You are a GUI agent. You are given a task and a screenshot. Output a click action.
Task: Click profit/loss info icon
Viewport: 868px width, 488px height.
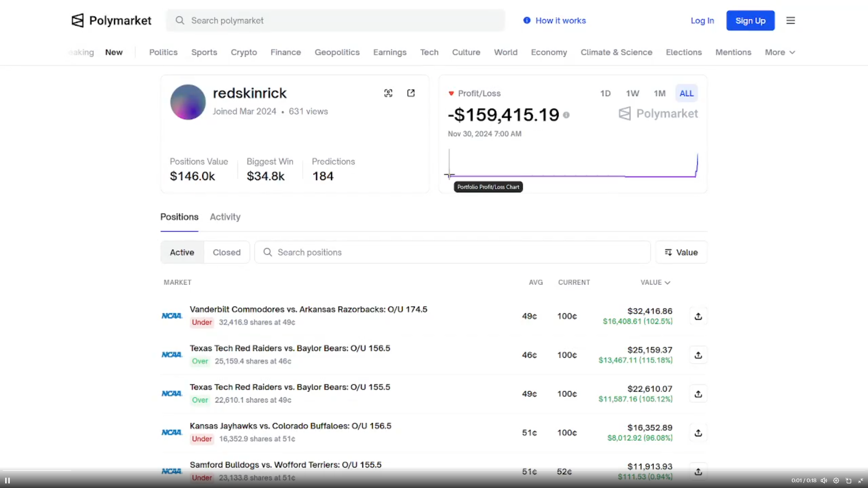coord(566,115)
